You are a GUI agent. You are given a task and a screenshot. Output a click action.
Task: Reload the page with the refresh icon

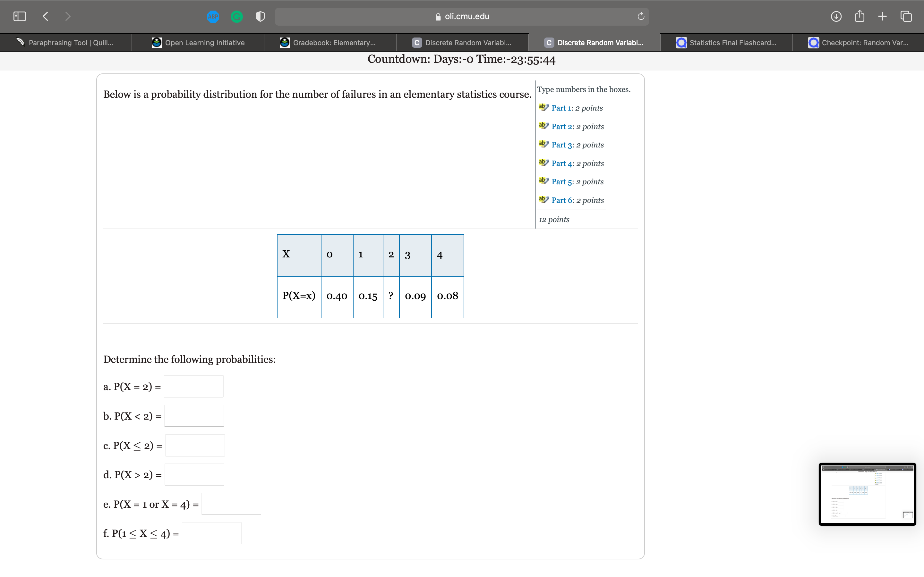click(641, 16)
